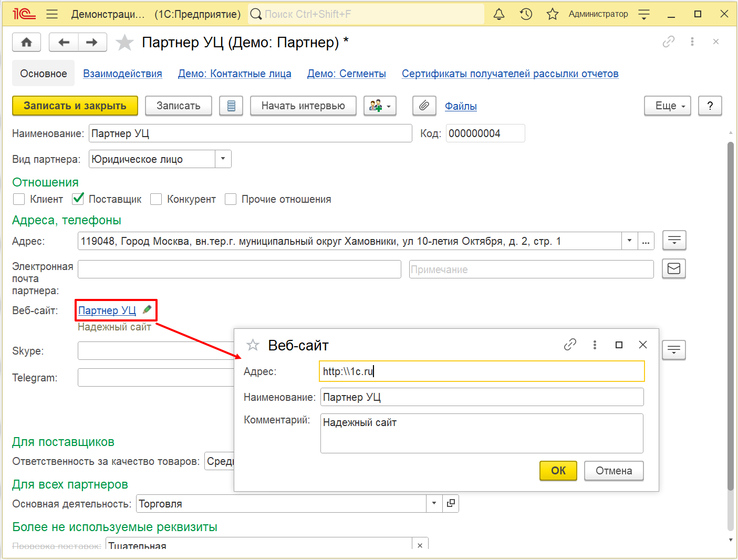Viewport: 738px width, 560px height.
Task: Expand the Основная деятельность dropdown
Action: pos(434,503)
